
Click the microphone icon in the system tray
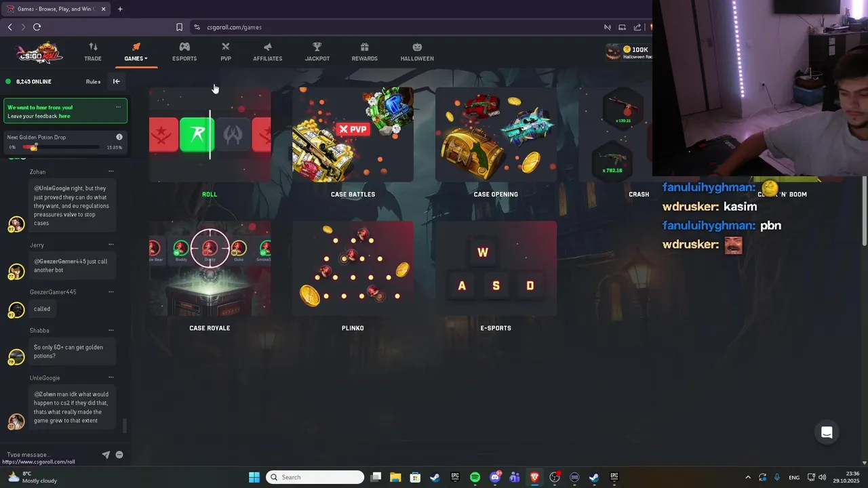(x=777, y=477)
